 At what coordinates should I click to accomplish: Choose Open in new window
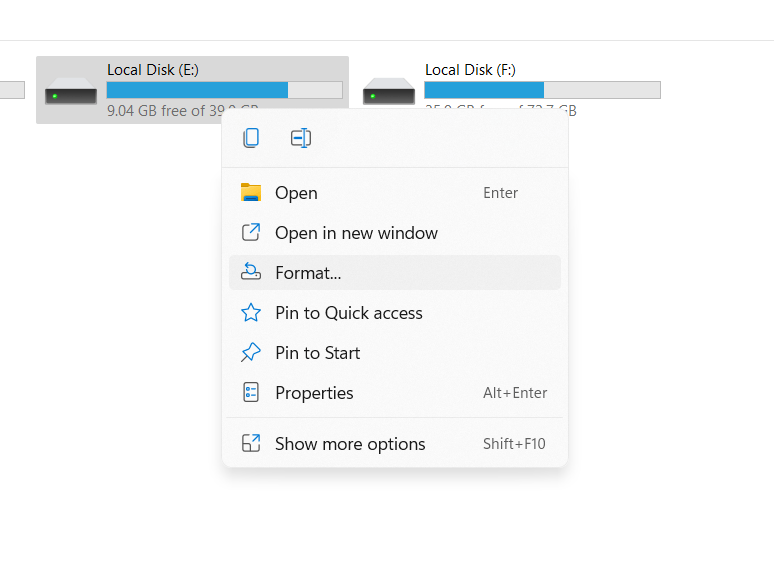click(395, 233)
